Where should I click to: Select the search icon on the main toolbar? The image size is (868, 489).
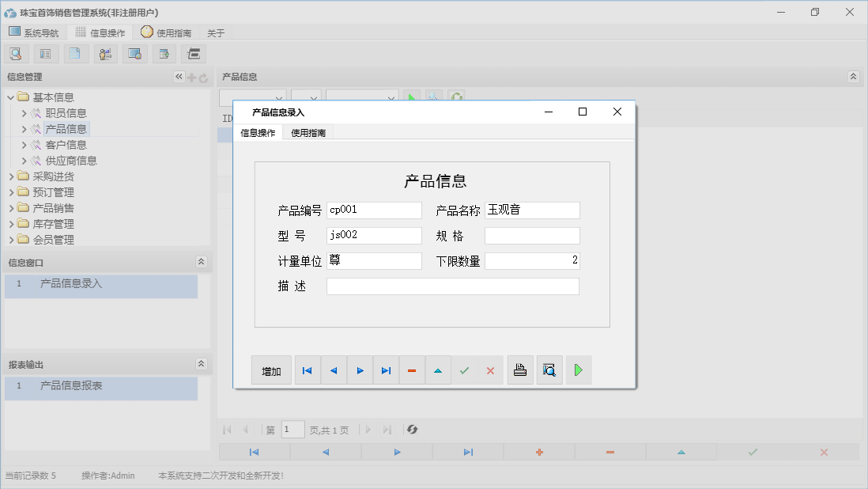[16, 53]
